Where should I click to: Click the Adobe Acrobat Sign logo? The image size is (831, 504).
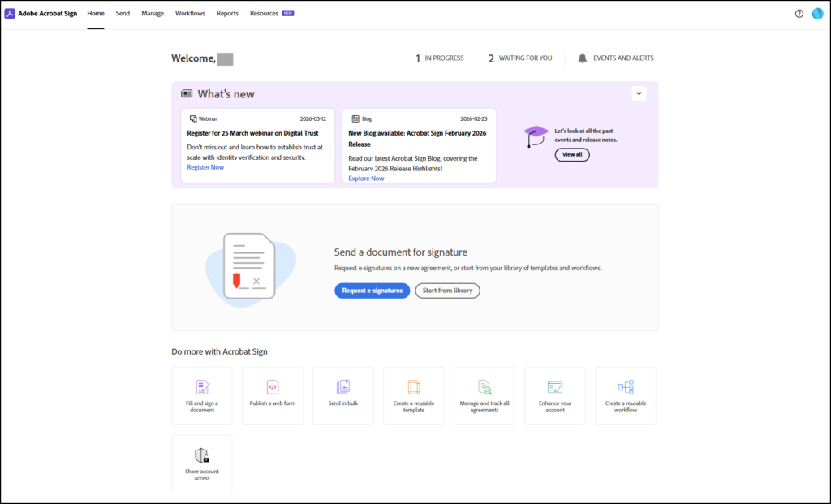coord(39,13)
